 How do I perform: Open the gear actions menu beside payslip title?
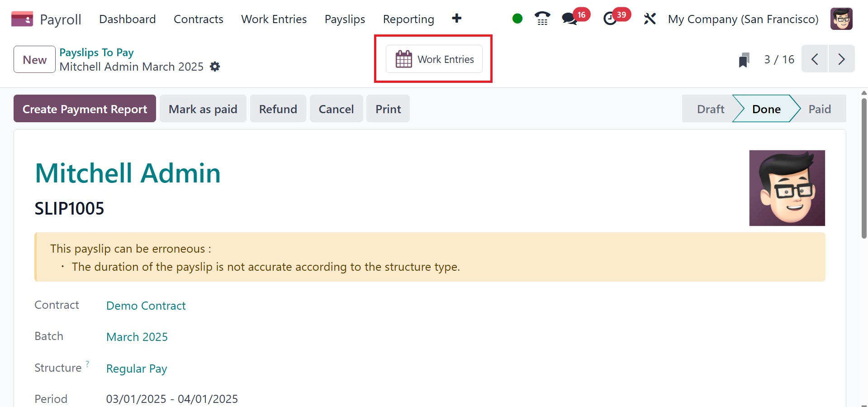pyautogui.click(x=215, y=67)
